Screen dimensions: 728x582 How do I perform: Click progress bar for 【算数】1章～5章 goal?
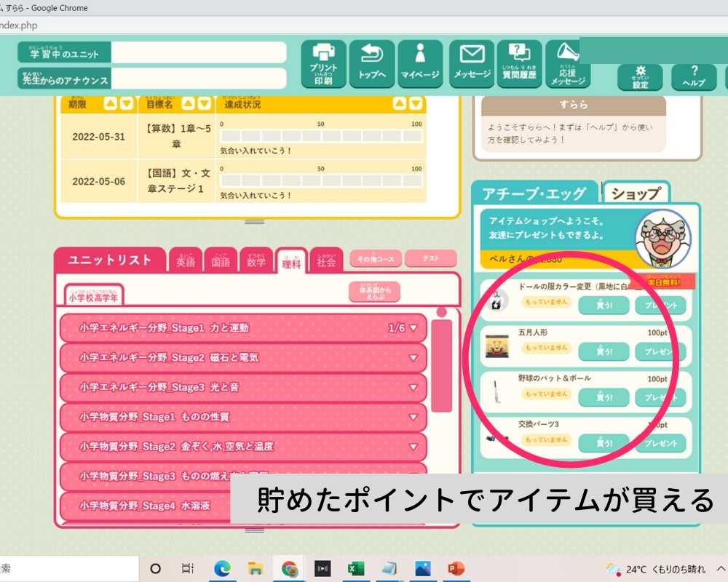pyautogui.click(x=321, y=136)
